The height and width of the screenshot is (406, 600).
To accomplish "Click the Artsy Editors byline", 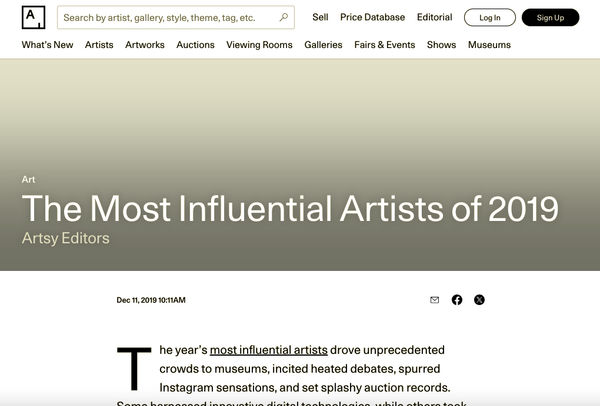I will pyautogui.click(x=65, y=238).
